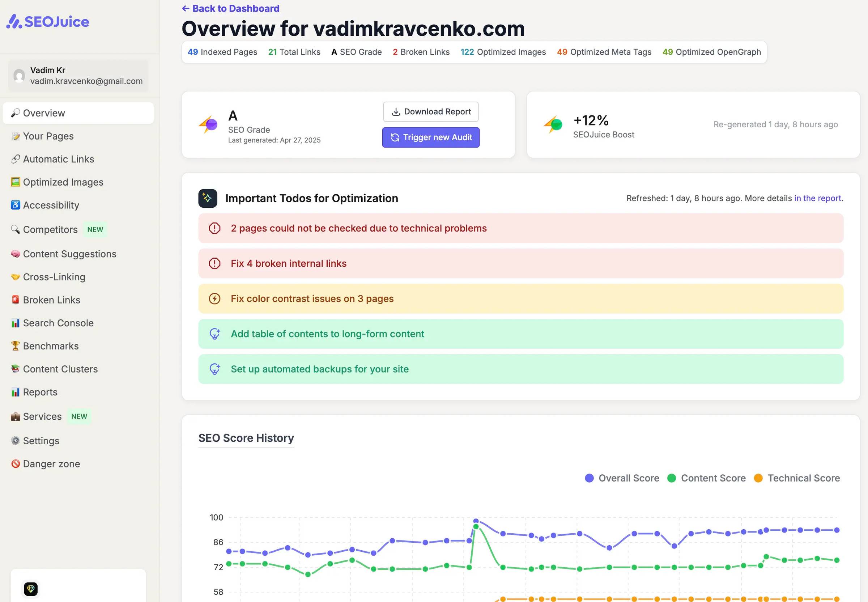Open the 'in the report' link
Image resolution: width=868 pixels, height=602 pixels.
(817, 198)
